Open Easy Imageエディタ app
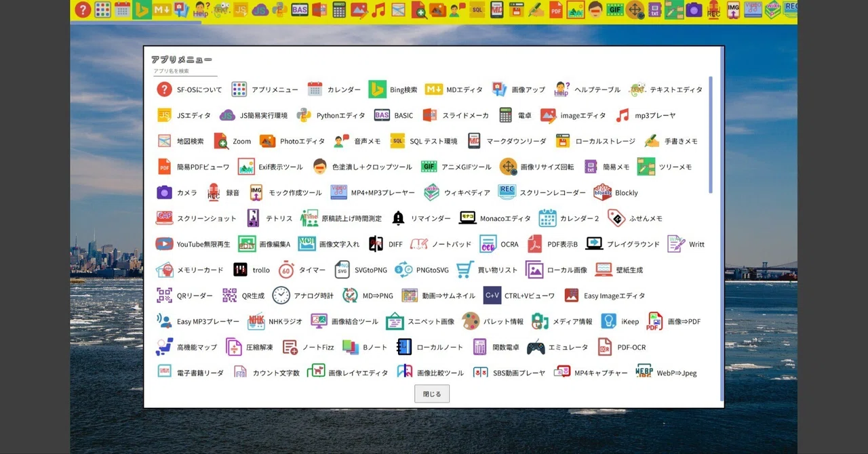The image size is (868, 454). pyautogui.click(x=604, y=295)
